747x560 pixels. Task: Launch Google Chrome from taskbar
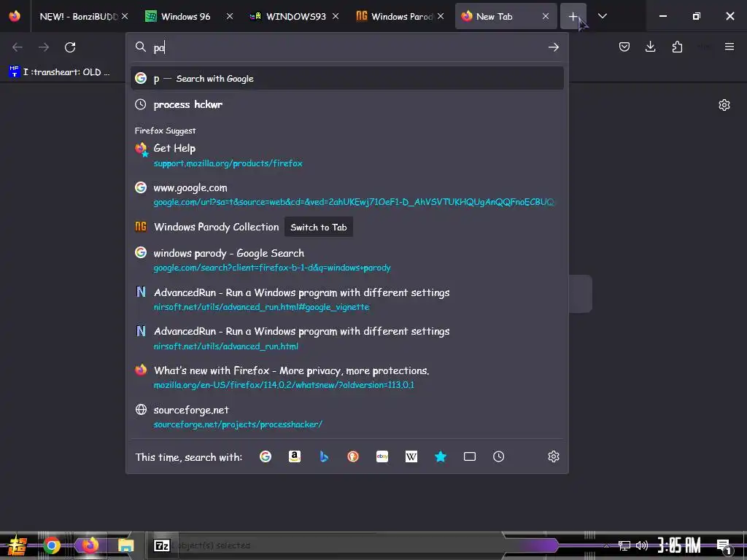click(52, 545)
